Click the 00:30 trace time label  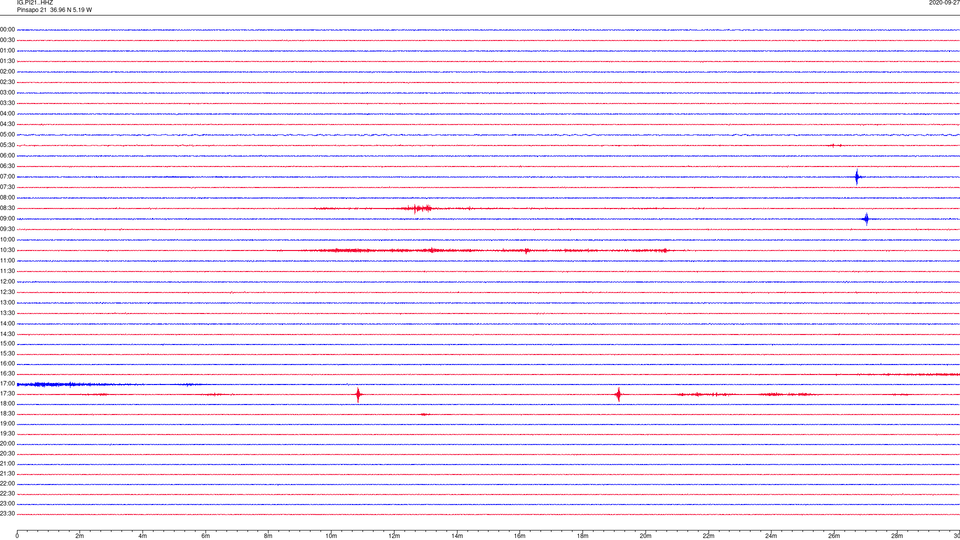click(x=7, y=40)
